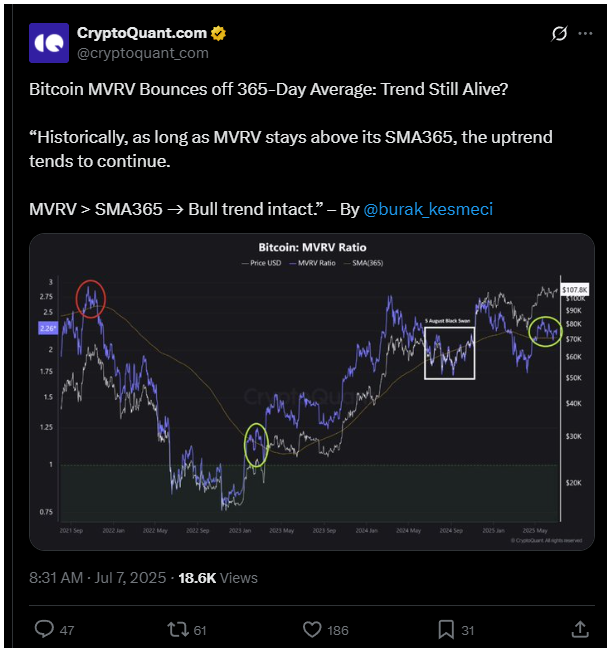611x652 pixels.
Task: Click the gold verified badge
Action: coord(218,33)
